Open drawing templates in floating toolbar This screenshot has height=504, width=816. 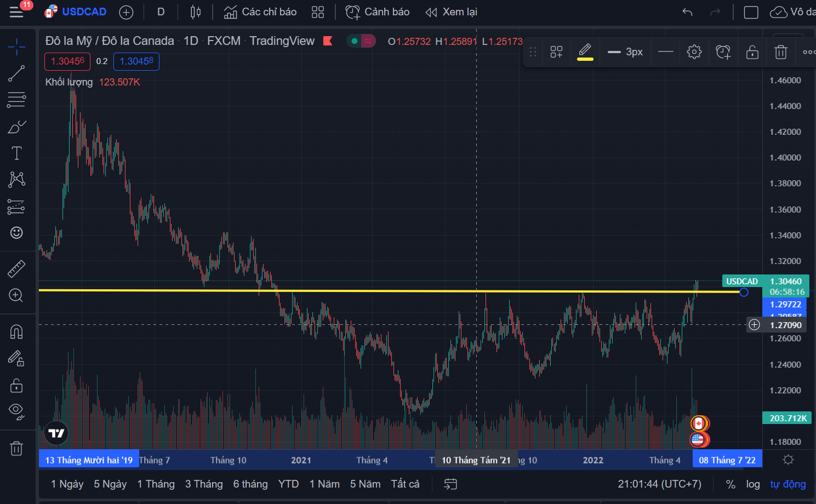(x=556, y=52)
